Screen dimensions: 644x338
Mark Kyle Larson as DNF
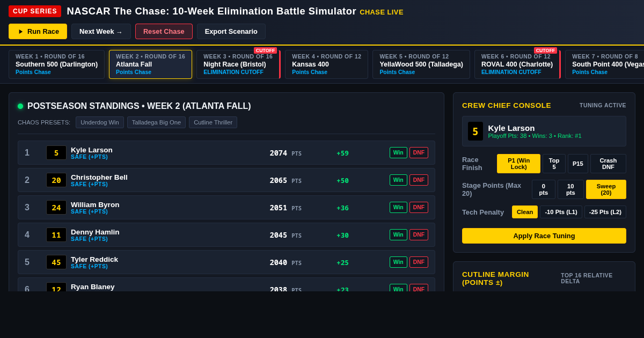point(419,153)
